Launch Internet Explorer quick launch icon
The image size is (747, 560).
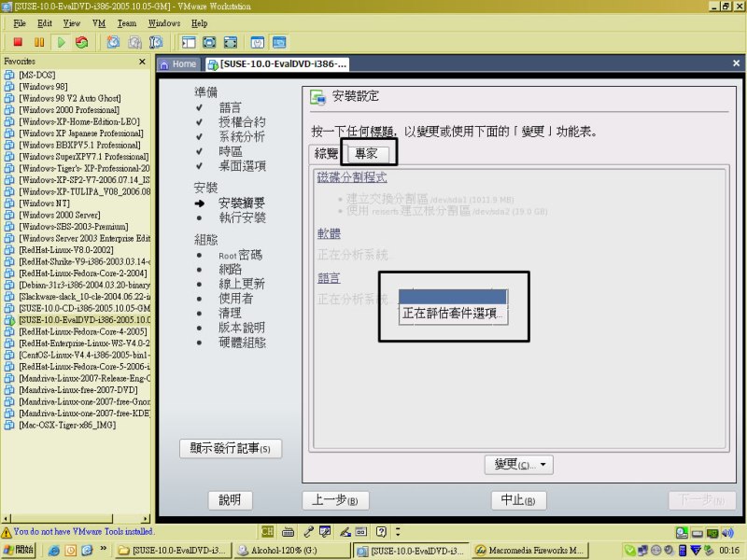click(54, 551)
